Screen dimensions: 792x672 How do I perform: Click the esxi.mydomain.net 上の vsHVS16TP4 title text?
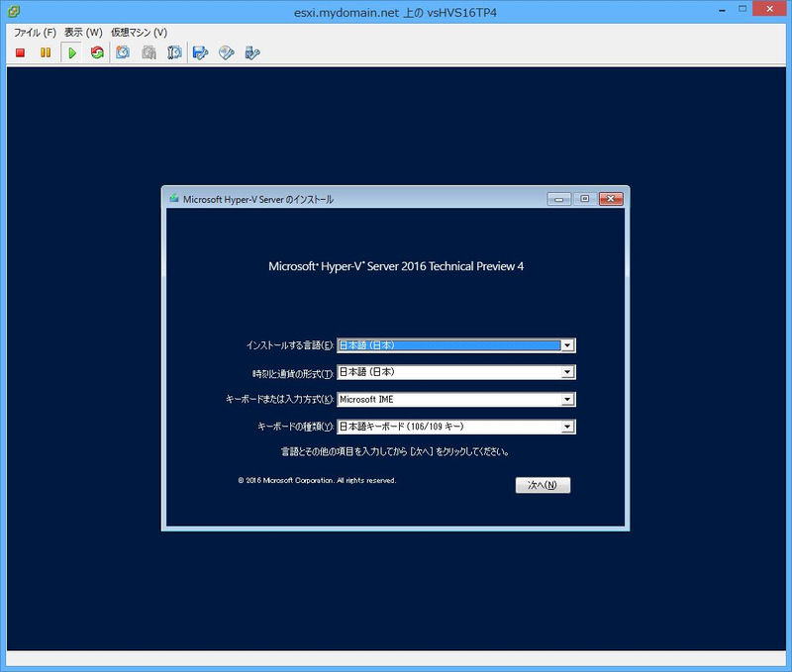(x=395, y=13)
